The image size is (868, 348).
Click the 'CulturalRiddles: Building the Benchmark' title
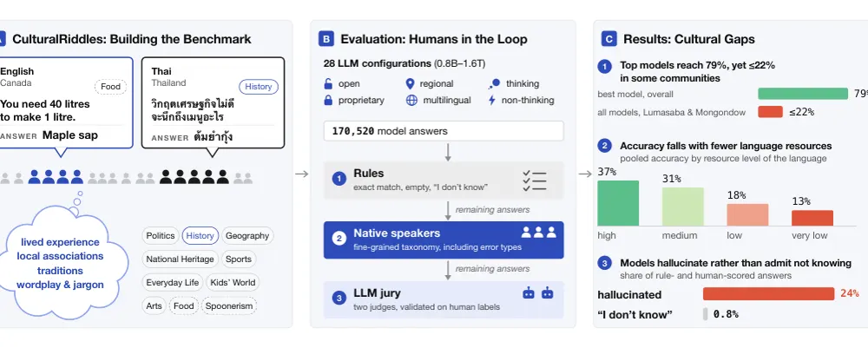point(132,39)
